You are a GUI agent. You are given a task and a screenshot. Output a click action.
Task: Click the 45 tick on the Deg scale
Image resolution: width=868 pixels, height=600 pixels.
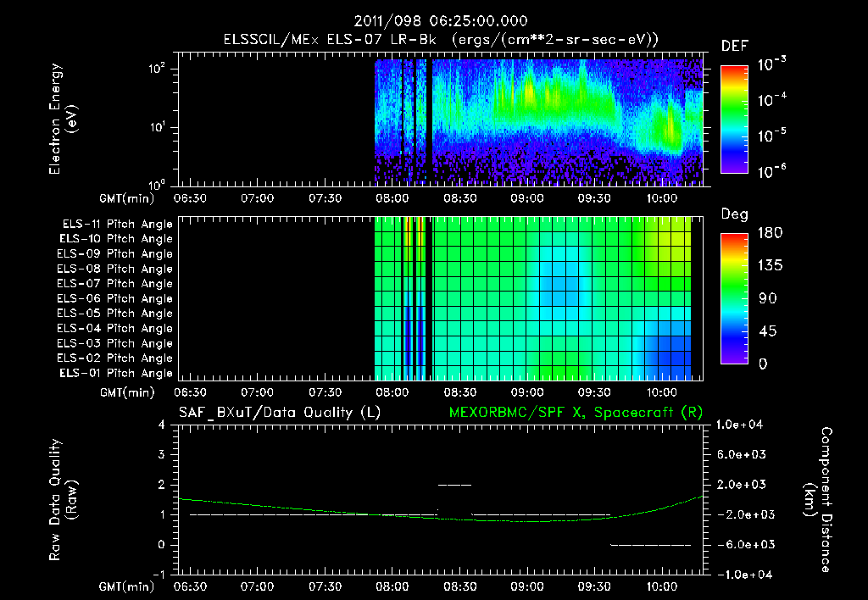coord(768,331)
